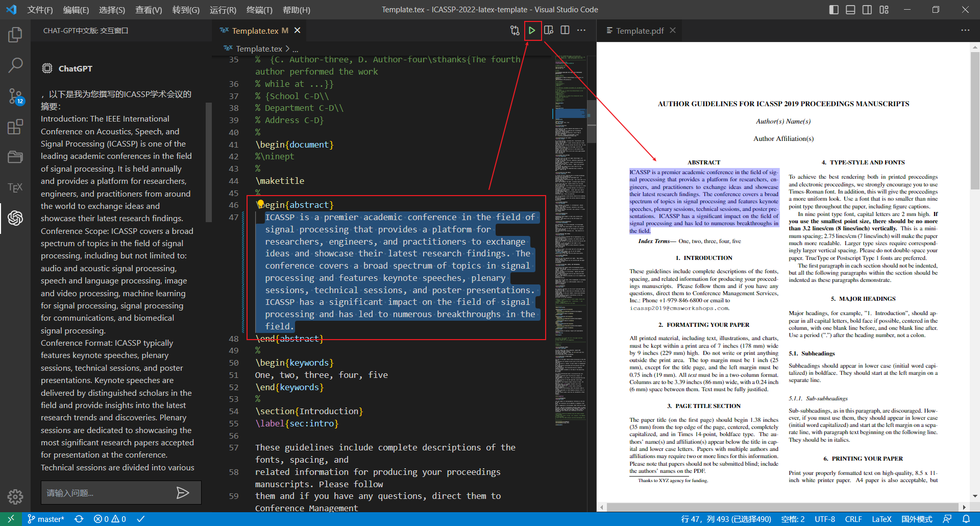Open the 选择(S) menu
The image size is (980, 526).
(112, 10)
